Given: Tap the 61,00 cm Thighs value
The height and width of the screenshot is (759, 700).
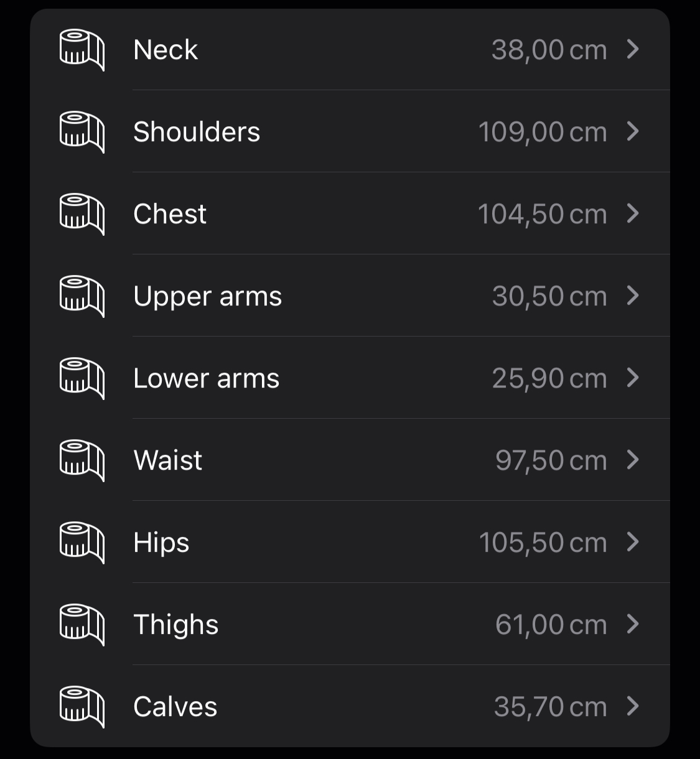Looking at the screenshot, I should click(551, 625).
